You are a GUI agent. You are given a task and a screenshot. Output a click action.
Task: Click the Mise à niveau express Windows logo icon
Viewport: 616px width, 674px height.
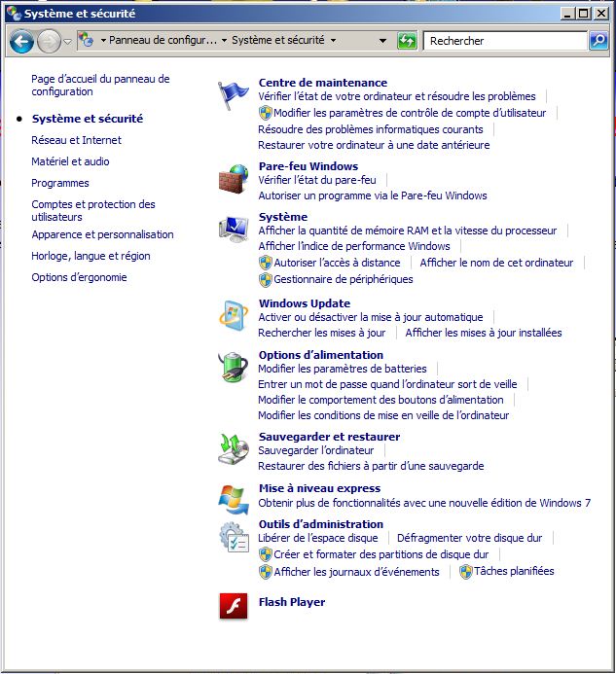pos(234,500)
